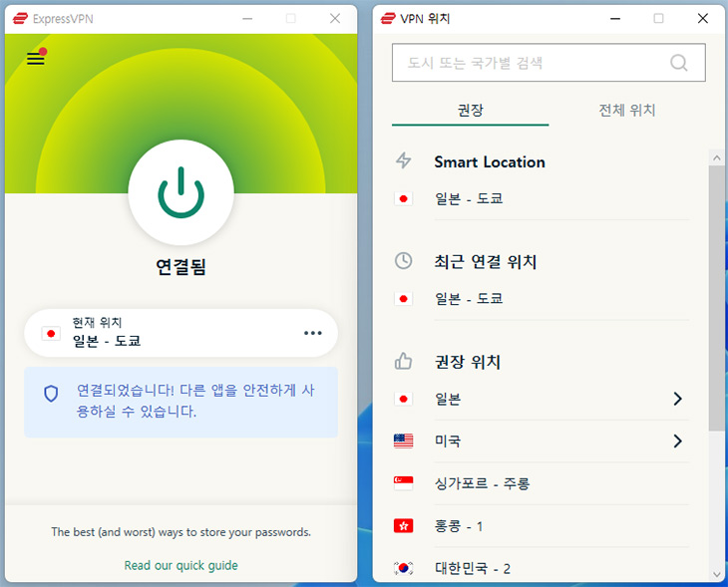This screenshot has width=728, height=587.
Task: Click the ExpressVPN logo in title bar
Action: 20,19
